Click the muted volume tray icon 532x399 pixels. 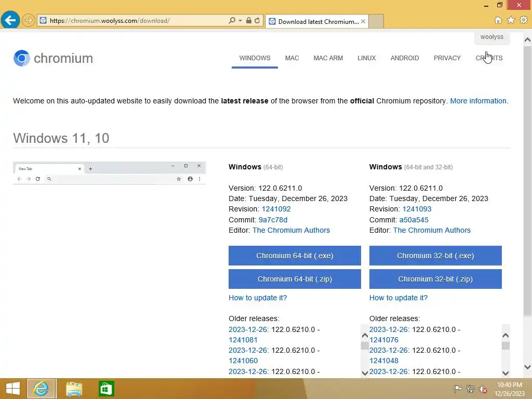[x=483, y=389]
